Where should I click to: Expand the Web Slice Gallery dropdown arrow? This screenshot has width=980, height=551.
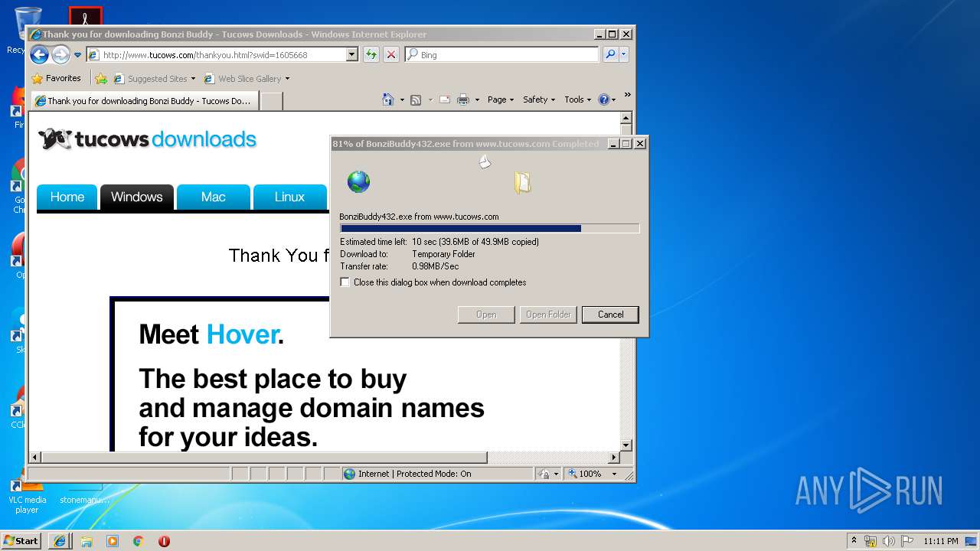coord(287,79)
